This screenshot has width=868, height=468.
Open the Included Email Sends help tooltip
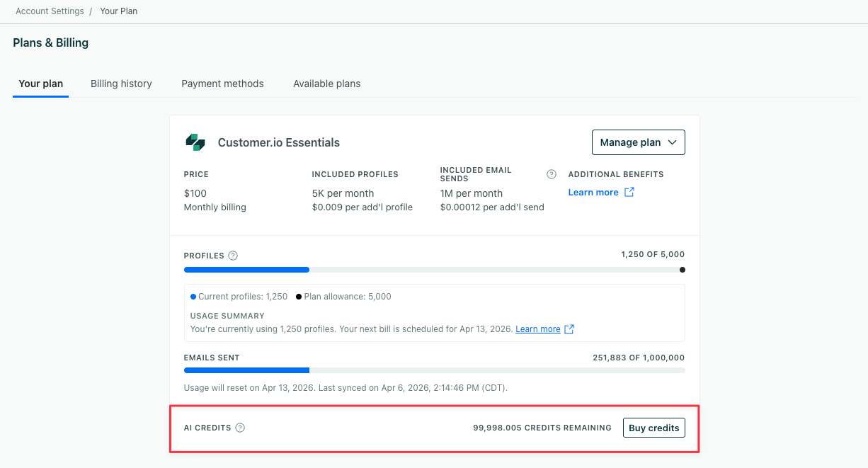552,173
